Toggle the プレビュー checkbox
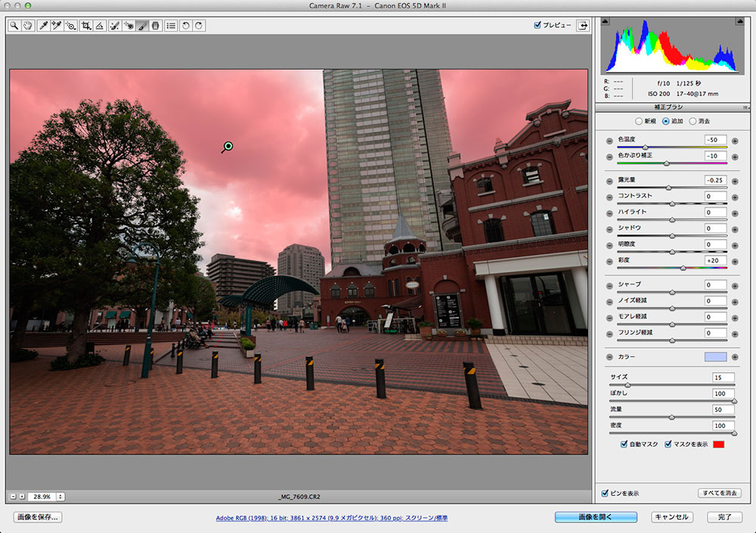This screenshot has height=533, width=756. pyautogui.click(x=537, y=25)
